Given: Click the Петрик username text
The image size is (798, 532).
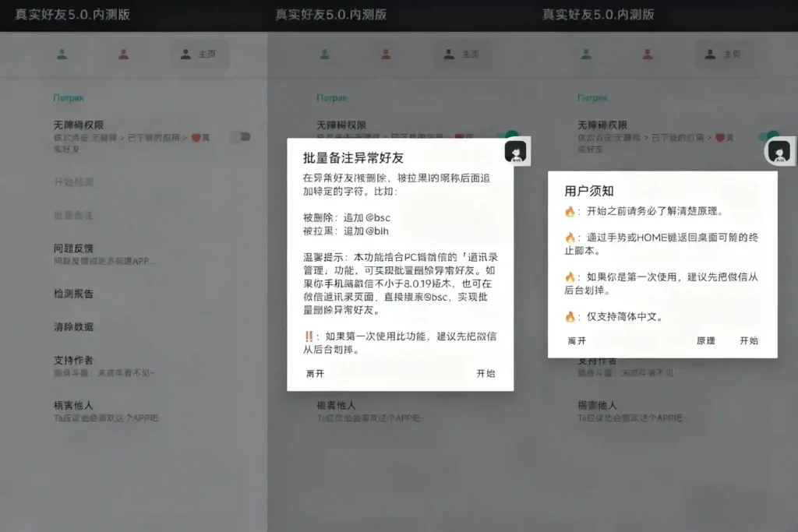Looking at the screenshot, I should pyautogui.click(x=68, y=100).
